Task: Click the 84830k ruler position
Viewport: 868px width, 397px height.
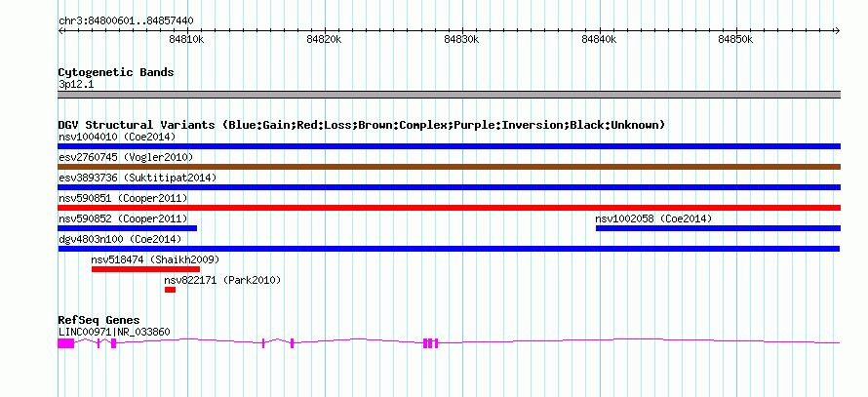Action: [461, 39]
